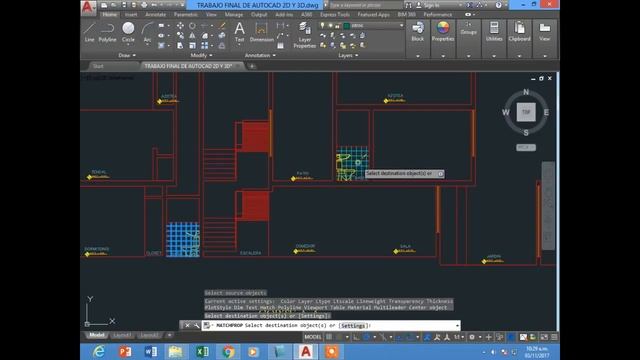Image resolution: width=640 pixels, height=360 pixels.
Task: Switch to the Start file tab
Action: coord(98,66)
